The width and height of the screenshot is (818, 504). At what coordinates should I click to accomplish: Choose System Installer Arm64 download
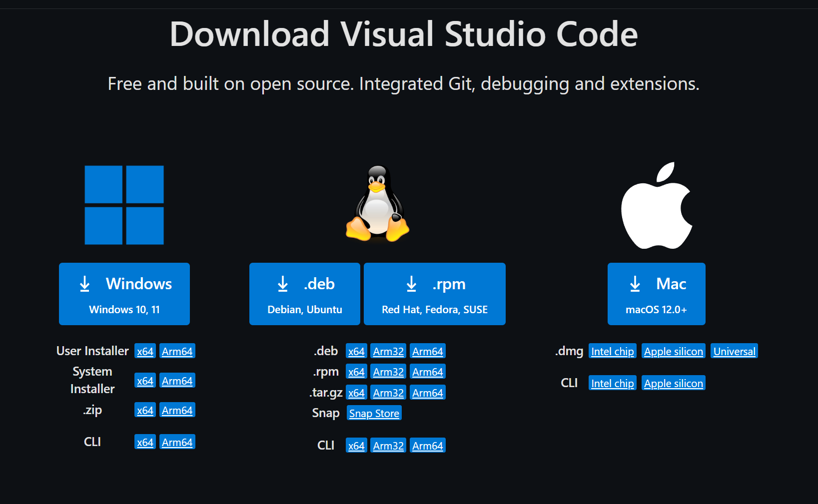(x=177, y=381)
